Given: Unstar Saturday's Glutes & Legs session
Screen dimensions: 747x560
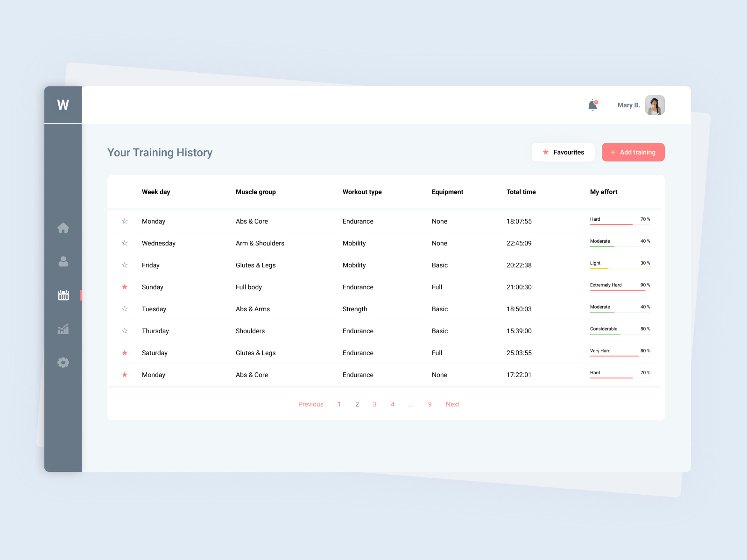Looking at the screenshot, I should click(x=125, y=353).
